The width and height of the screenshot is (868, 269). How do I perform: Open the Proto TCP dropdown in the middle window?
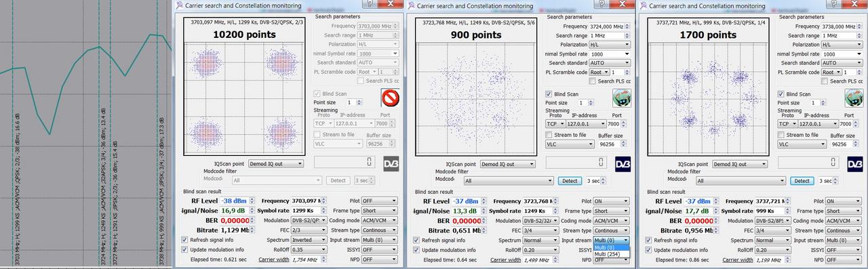556,124
